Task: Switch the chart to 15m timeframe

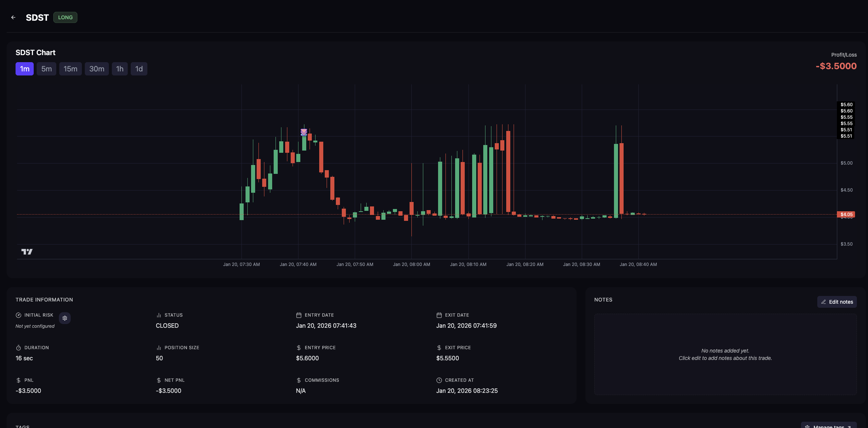Action: [x=70, y=69]
